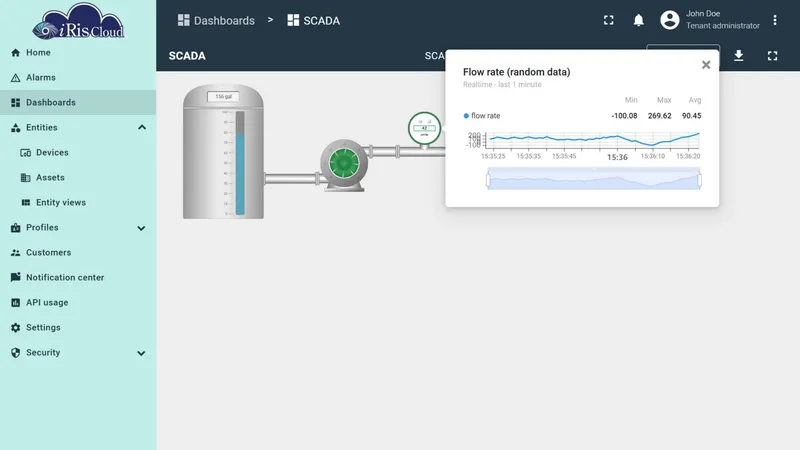The height and width of the screenshot is (450, 800).
Task: Open John Doe user profile
Action: coord(710,20)
